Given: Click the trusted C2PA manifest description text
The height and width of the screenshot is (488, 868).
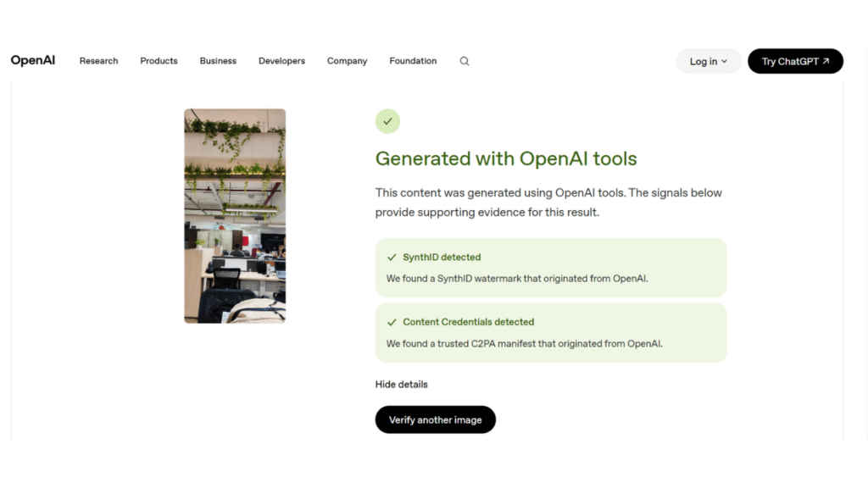Looking at the screenshot, I should [524, 344].
